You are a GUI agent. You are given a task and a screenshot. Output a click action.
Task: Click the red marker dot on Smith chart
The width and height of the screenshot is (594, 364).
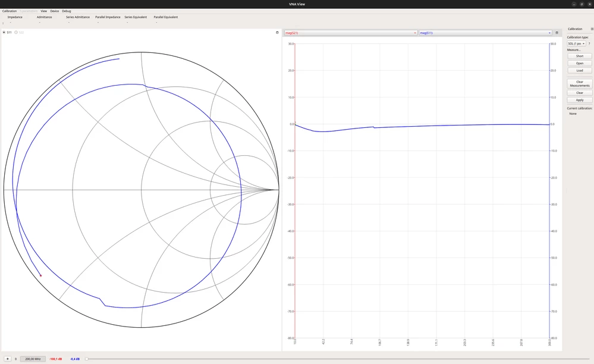(x=41, y=275)
